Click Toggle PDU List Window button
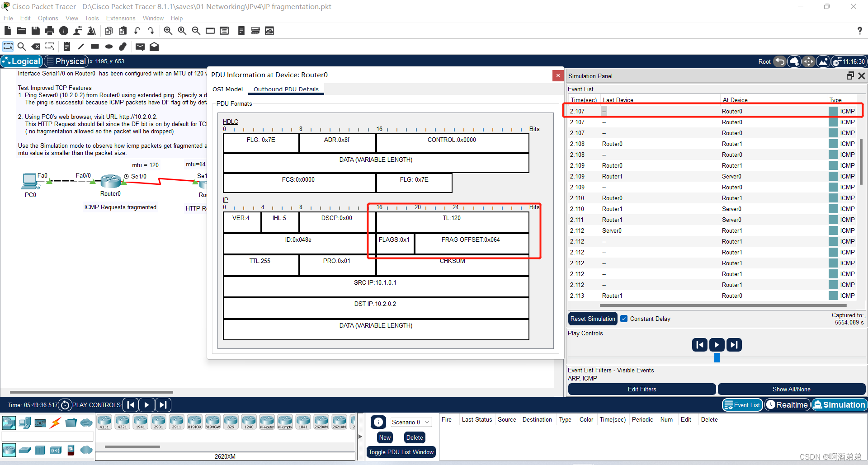 tap(401, 452)
